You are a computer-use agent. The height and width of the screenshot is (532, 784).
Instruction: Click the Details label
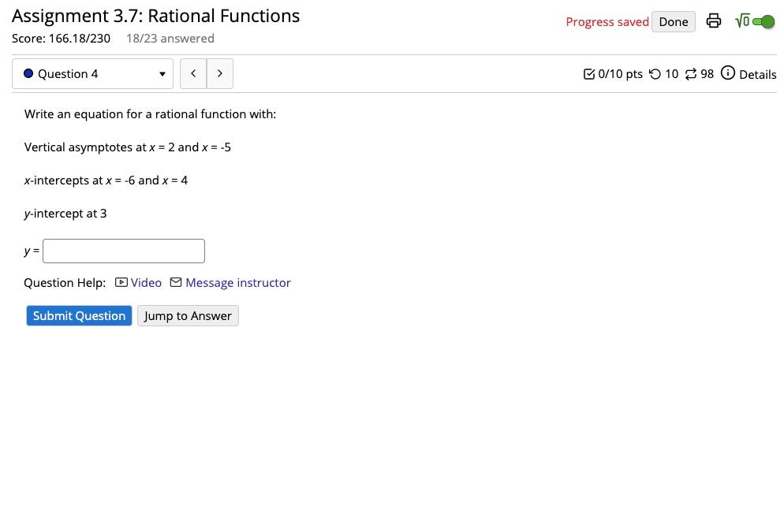coord(758,74)
